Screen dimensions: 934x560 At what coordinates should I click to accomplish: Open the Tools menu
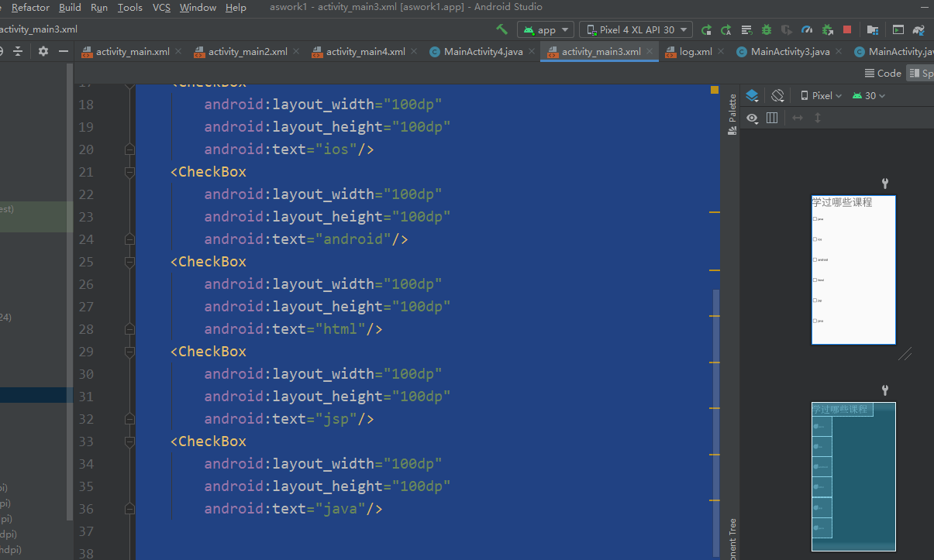pyautogui.click(x=130, y=7)
